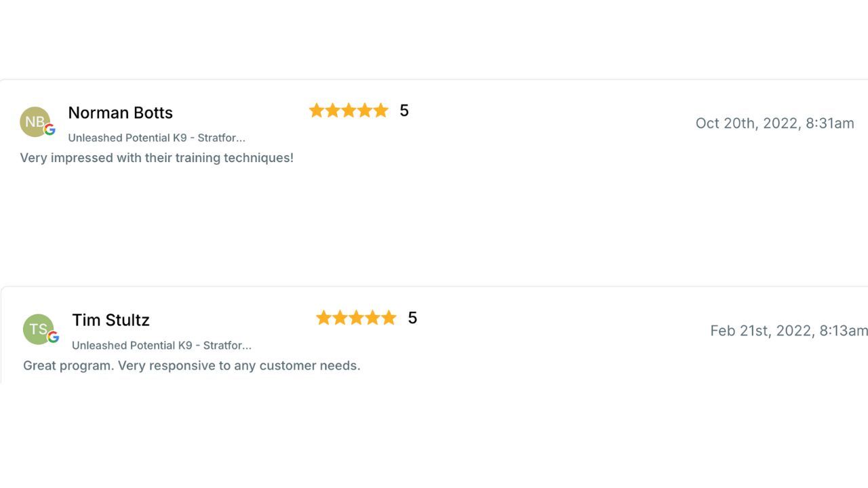The width and height of the screenshot is (868, 488).
Task: Click the Feb 21st, 2022 review date
Action: tap(788, 331)
